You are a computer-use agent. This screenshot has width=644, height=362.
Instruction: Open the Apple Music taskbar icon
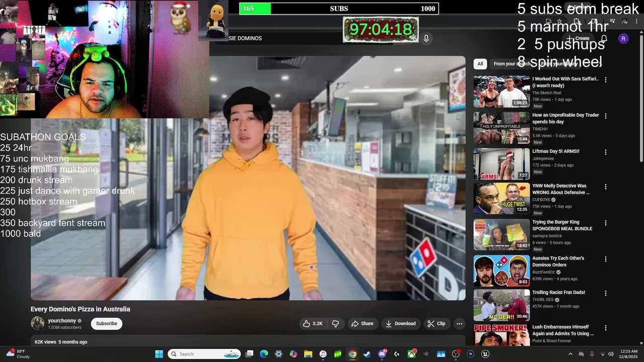click(x=323, y=354)
